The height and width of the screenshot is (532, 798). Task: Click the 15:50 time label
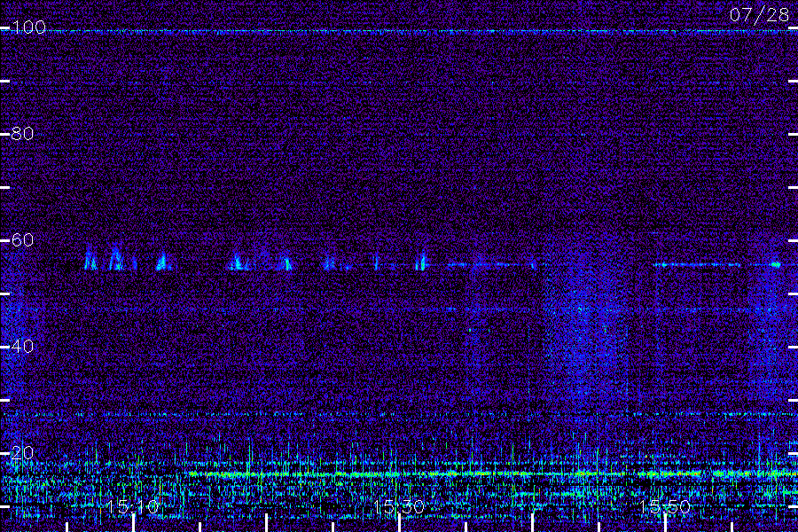pyautogui.click(x=665, y=506)
